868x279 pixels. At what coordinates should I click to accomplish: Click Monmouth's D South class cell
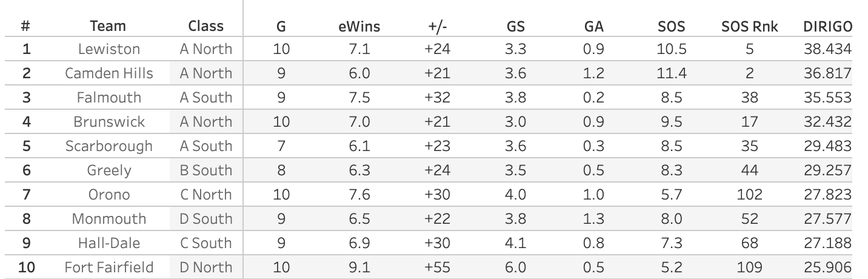point(206,219)
